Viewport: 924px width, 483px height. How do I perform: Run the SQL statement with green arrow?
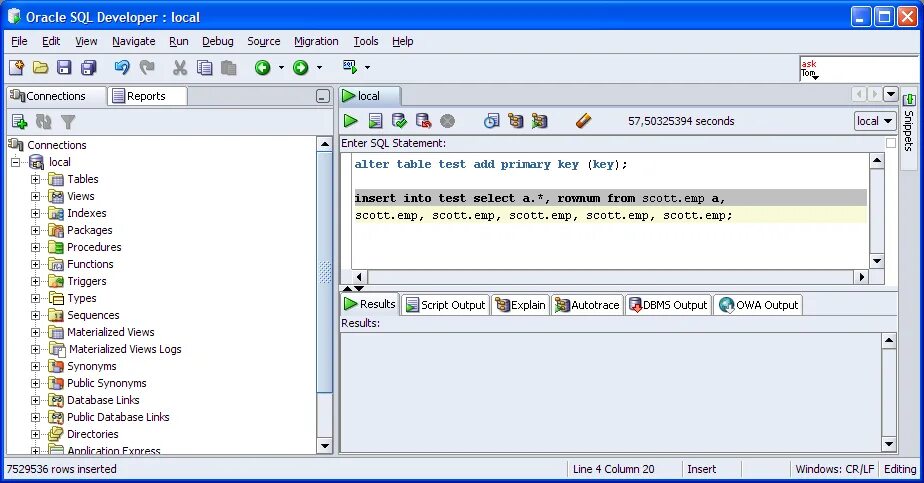pos(351,121)
